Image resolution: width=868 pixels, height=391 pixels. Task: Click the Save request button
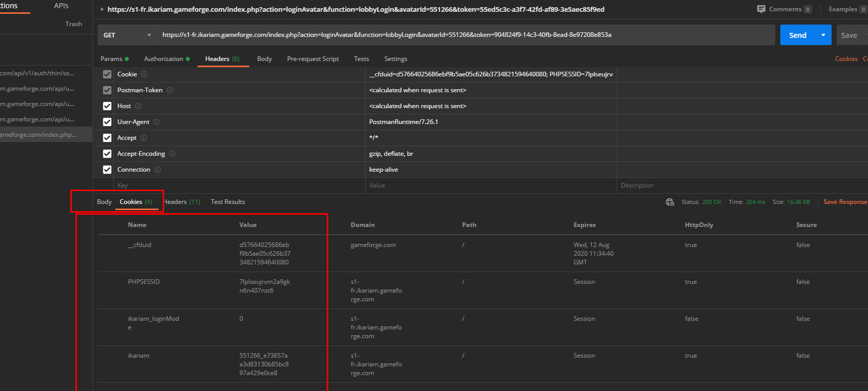pos(849,35)
